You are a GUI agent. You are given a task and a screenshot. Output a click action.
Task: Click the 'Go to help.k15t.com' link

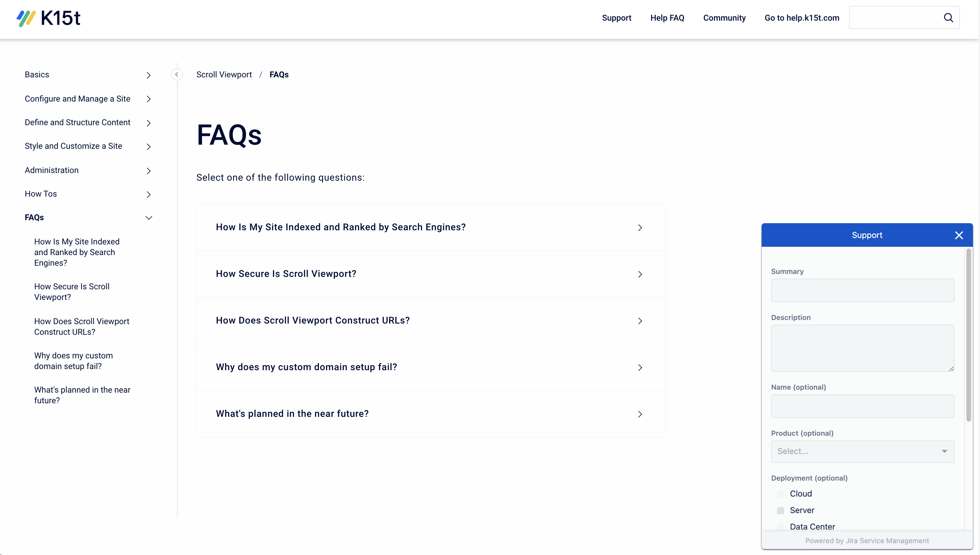[x=802, y=17]
